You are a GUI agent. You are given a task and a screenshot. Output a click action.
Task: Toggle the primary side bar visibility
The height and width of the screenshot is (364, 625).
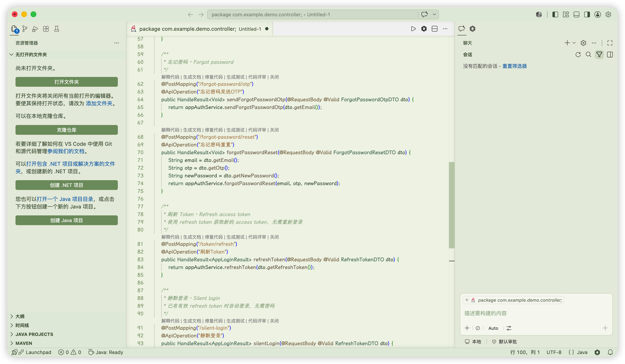pyautogui.click(x=555, y=15)
